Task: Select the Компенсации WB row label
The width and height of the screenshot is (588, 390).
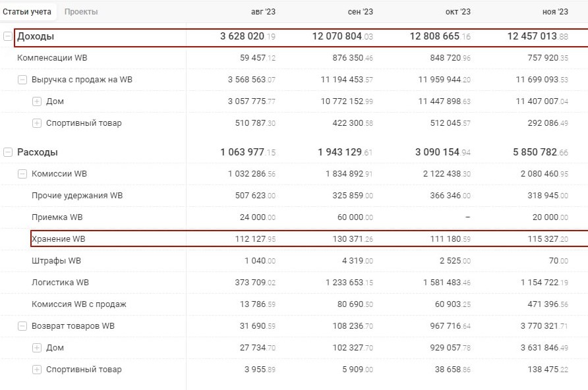Action: 52,58
